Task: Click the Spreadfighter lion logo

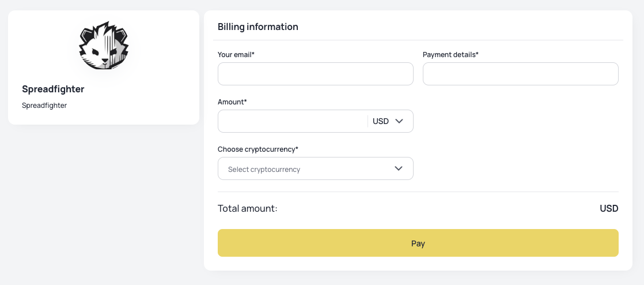Action: (104, 46)
